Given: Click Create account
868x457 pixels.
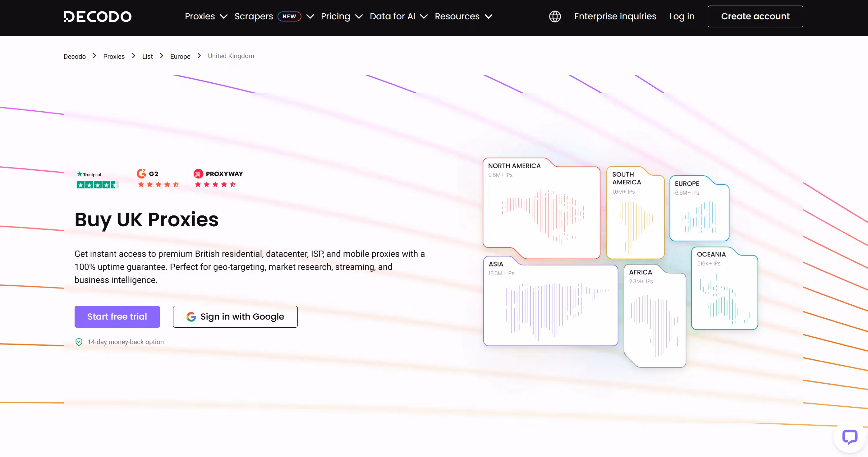Looking at the screenshot, I should point(755,16).
